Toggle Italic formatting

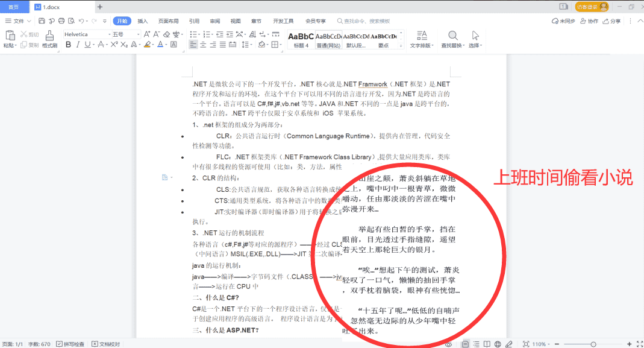coord(78,45)
